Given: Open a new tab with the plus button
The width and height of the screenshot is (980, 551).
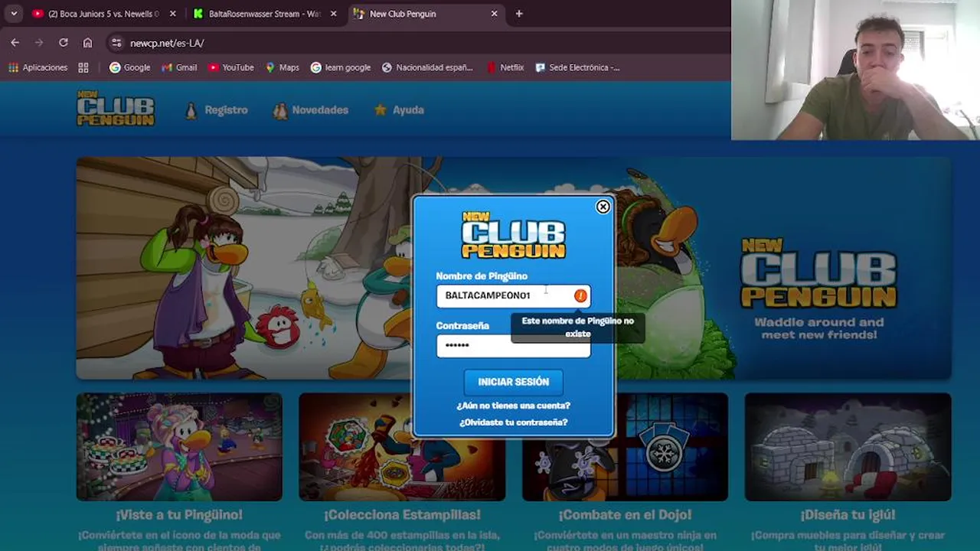Looking at the screenshot, I should 519,14.
